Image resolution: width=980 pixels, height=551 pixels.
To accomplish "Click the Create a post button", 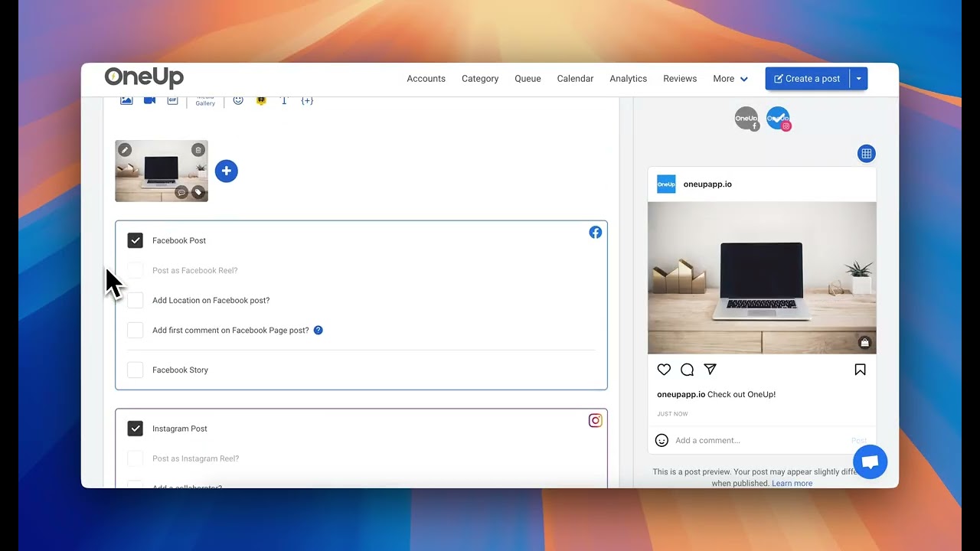I will [x=808, y=79].
